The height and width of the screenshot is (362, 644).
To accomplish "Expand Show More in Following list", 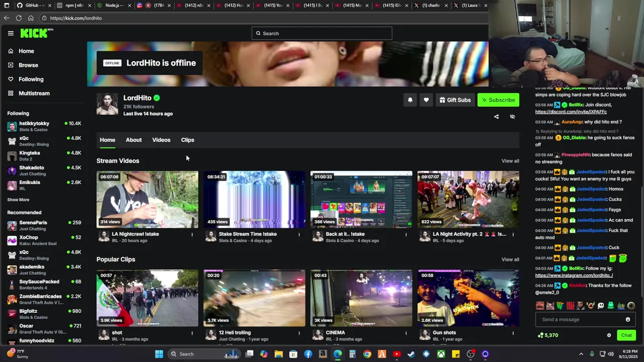I will coord(18,200).
